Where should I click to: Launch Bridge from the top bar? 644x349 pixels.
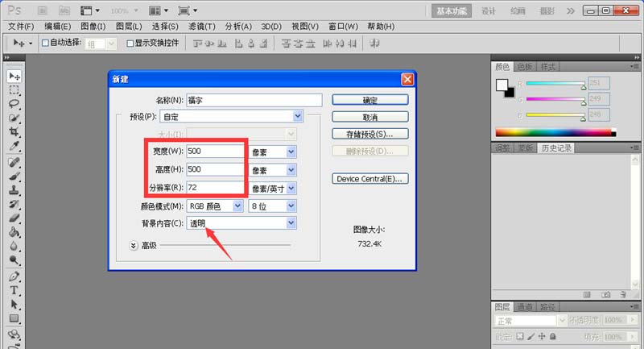coord(43,10)
